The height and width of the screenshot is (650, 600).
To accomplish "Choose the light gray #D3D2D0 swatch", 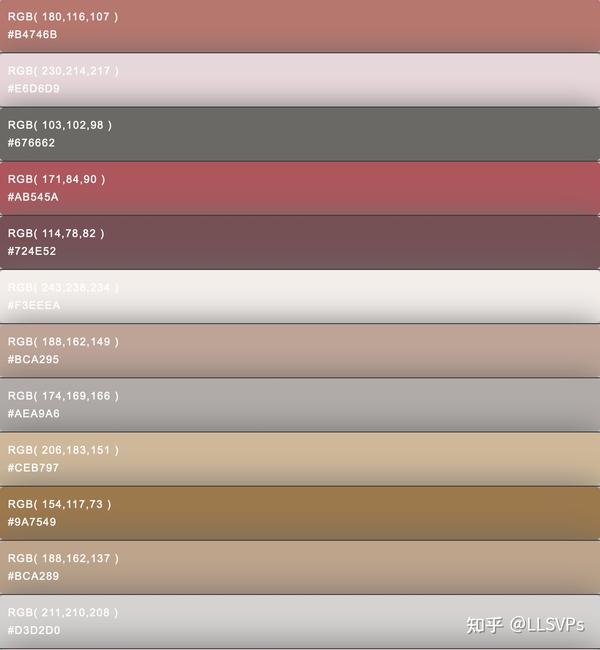I will coord(300,621).
